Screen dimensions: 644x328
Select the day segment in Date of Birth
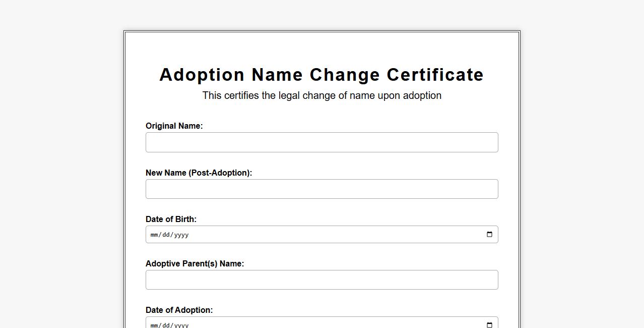pos(166,235)
